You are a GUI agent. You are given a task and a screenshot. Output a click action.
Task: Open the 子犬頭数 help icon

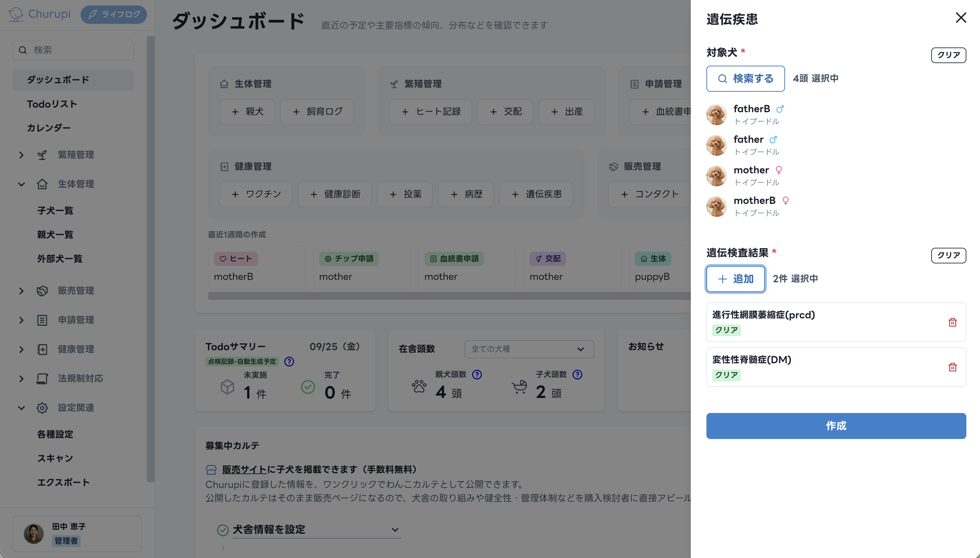pyautogui.click(x=577, y=374)
